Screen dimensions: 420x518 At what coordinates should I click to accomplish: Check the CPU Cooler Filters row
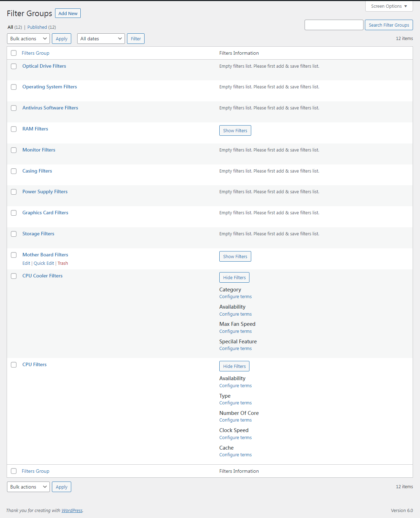coord(14,276)
